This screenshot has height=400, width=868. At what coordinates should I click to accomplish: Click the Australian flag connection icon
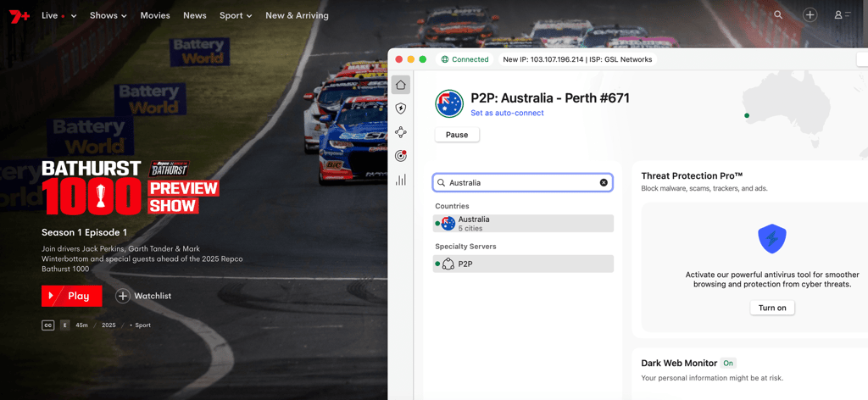point(449,103)
